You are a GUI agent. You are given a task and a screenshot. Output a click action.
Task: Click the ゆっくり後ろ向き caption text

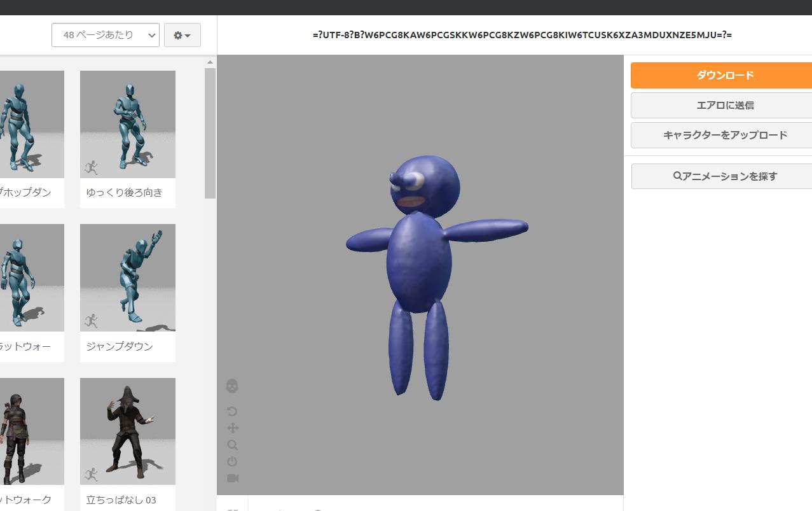(125, 192)
